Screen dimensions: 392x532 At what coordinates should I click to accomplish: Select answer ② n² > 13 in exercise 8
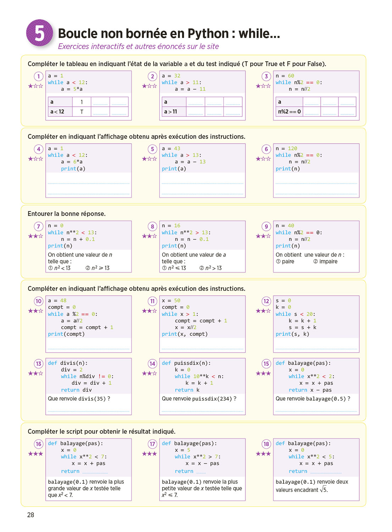pos(210,268)
